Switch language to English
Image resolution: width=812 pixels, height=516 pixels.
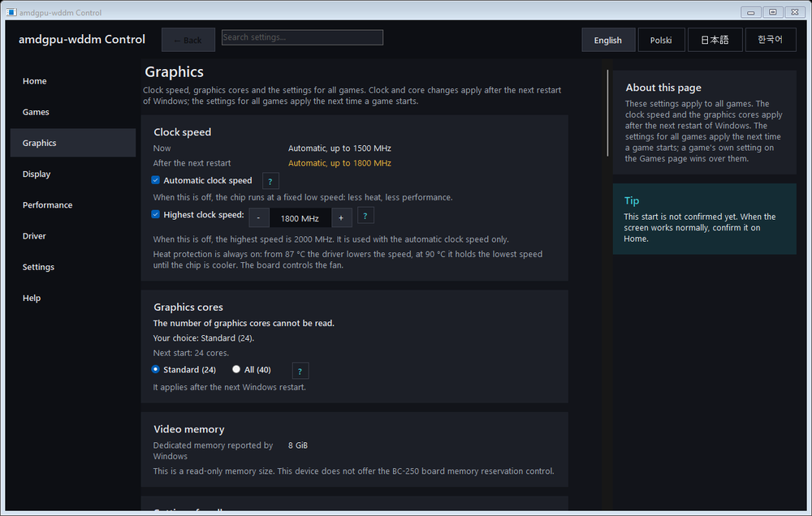click(608, 40)
